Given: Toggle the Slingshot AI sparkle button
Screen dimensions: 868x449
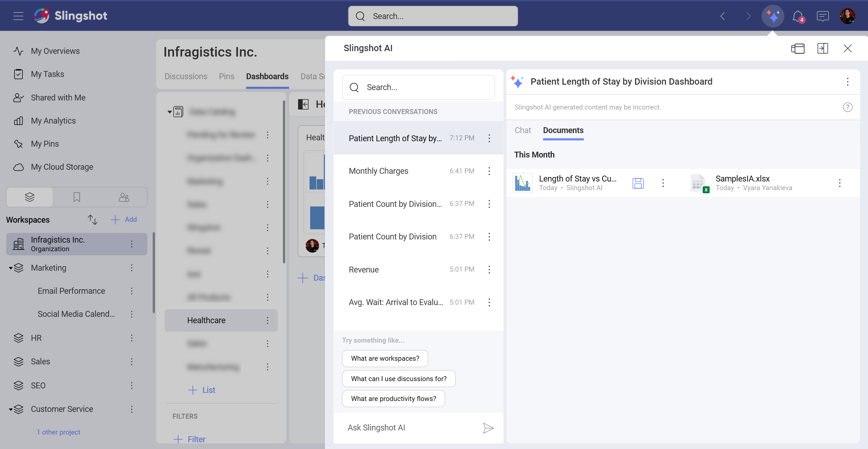Looking at the screenshot, I should [x=773, y=16].
